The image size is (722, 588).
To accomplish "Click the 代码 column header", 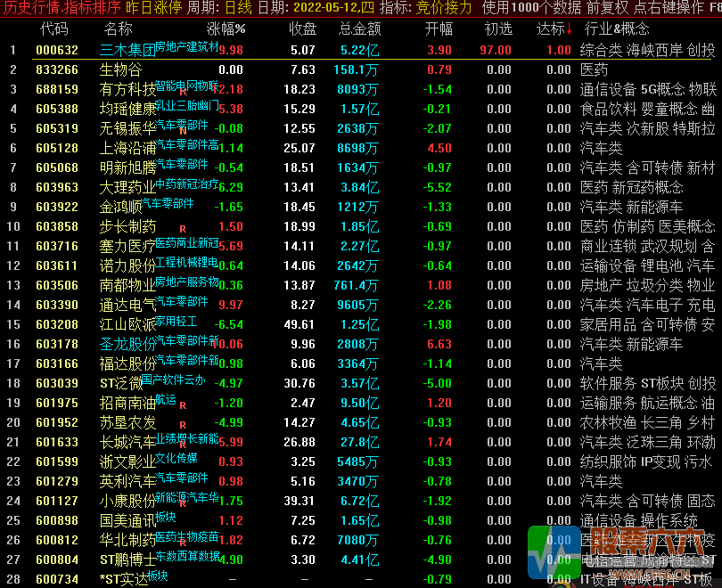I will point(53,29).
